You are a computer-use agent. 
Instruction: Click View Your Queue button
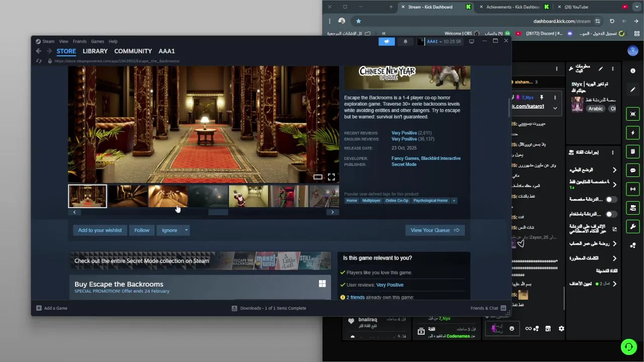[435, 230]
